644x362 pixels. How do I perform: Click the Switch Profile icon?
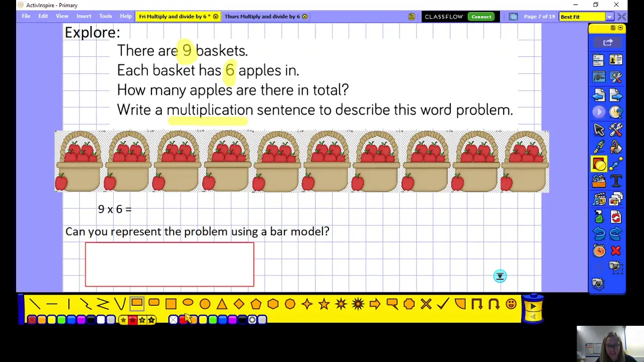pos(616,60)
